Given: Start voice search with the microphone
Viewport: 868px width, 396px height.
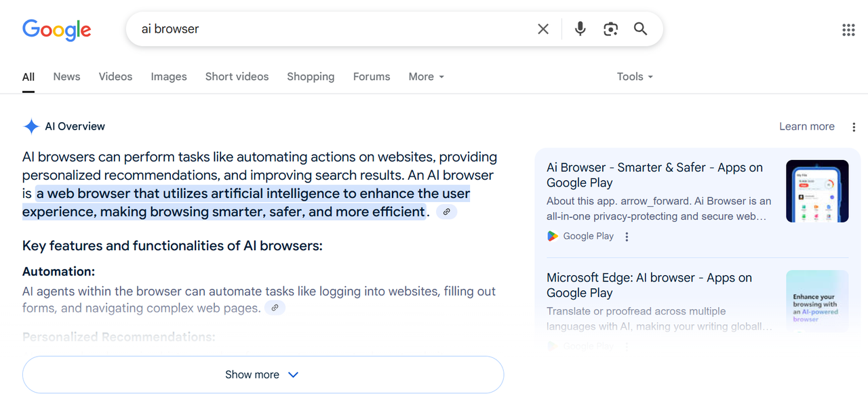Looking at the screenshot, I should tap(580, 29).
